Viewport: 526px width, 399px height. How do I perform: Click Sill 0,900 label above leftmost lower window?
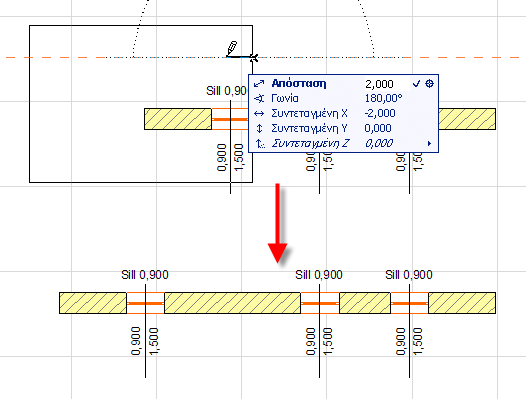145,275
